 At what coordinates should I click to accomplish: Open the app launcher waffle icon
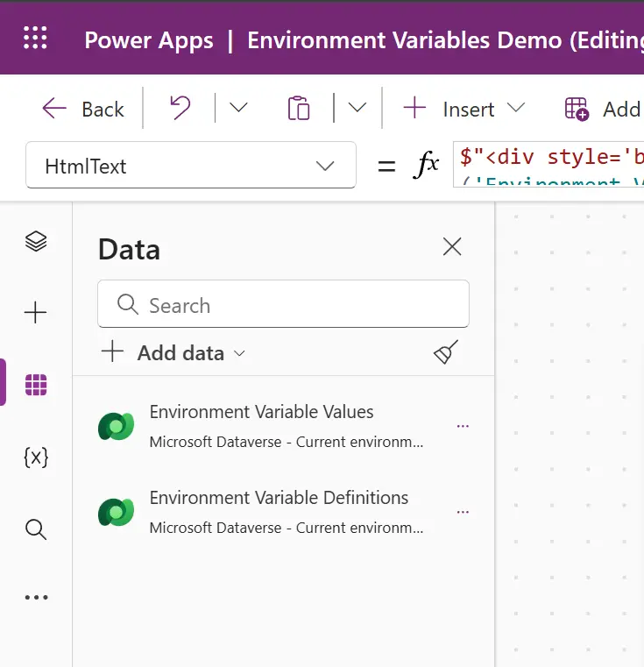point(35,39)
